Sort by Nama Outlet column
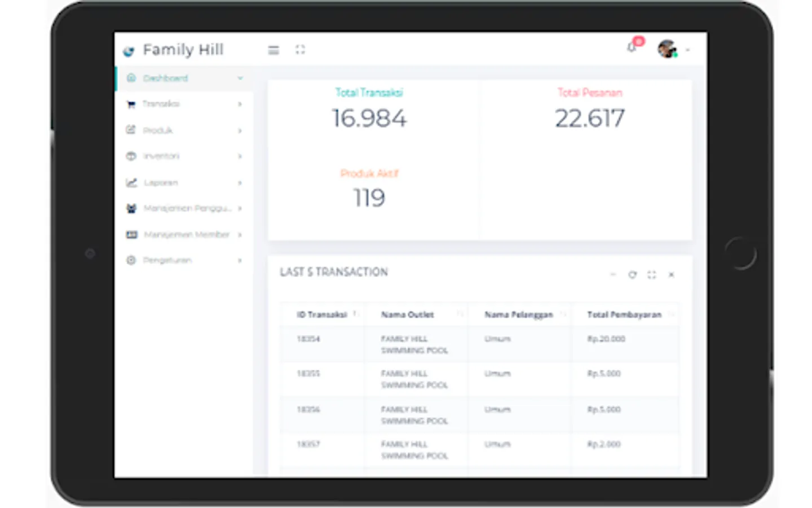812x508 pixels. click(x=416, y=314)
